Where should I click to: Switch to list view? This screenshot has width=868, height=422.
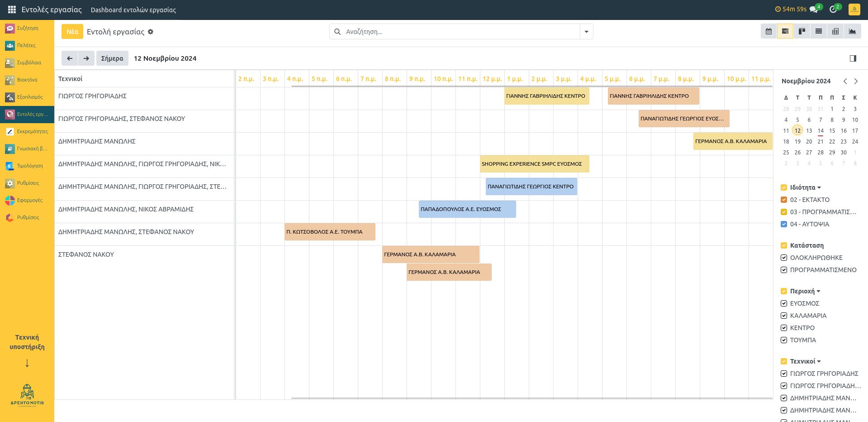pos(819,31)
